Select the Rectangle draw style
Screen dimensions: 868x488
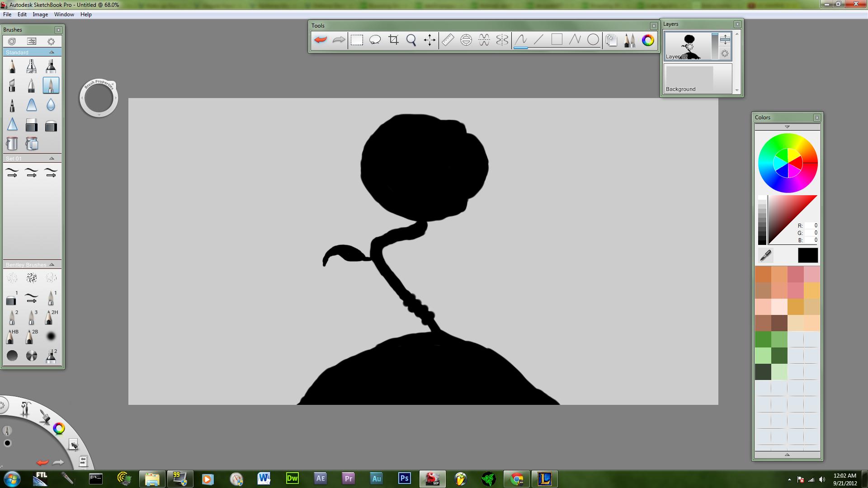(557, 40)
